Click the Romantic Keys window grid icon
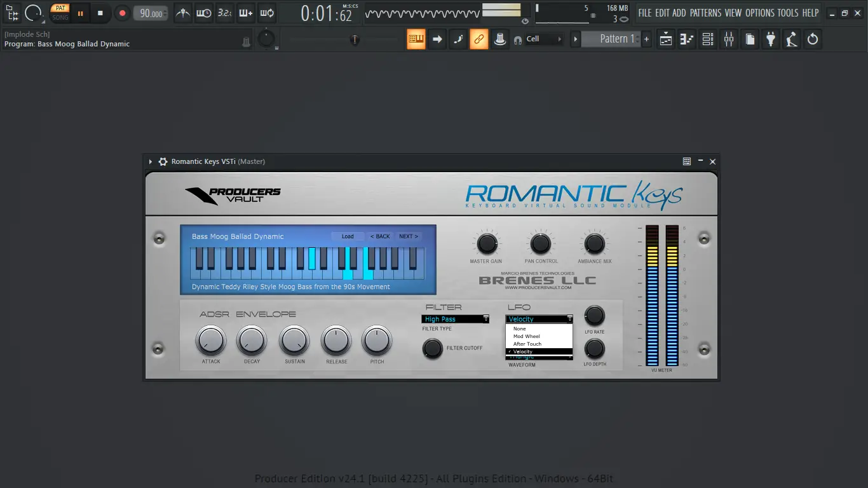868x488 pixels. tap(687, 161)
